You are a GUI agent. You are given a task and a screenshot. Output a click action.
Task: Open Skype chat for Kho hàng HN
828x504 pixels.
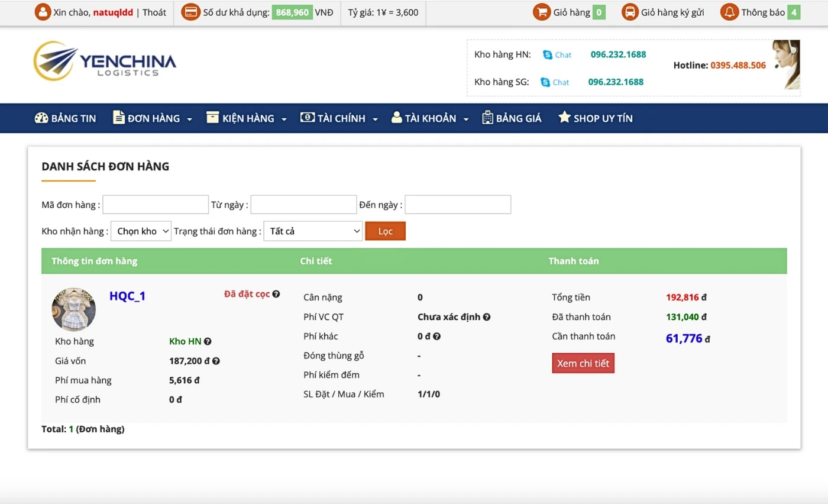(557, 55)
